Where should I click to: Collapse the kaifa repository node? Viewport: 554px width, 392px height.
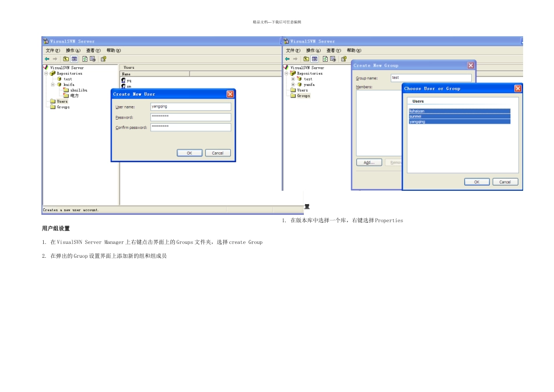pyautogui.click(x=52, y=85)
